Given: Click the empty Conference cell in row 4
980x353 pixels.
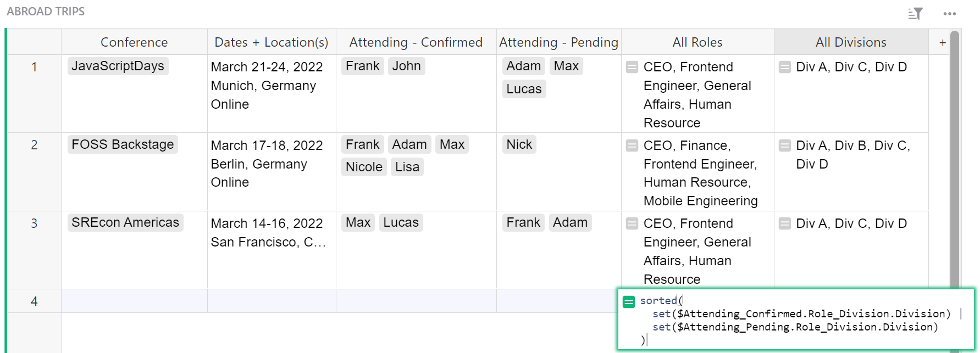Looking at the screenshot, I should pos(134,301).
